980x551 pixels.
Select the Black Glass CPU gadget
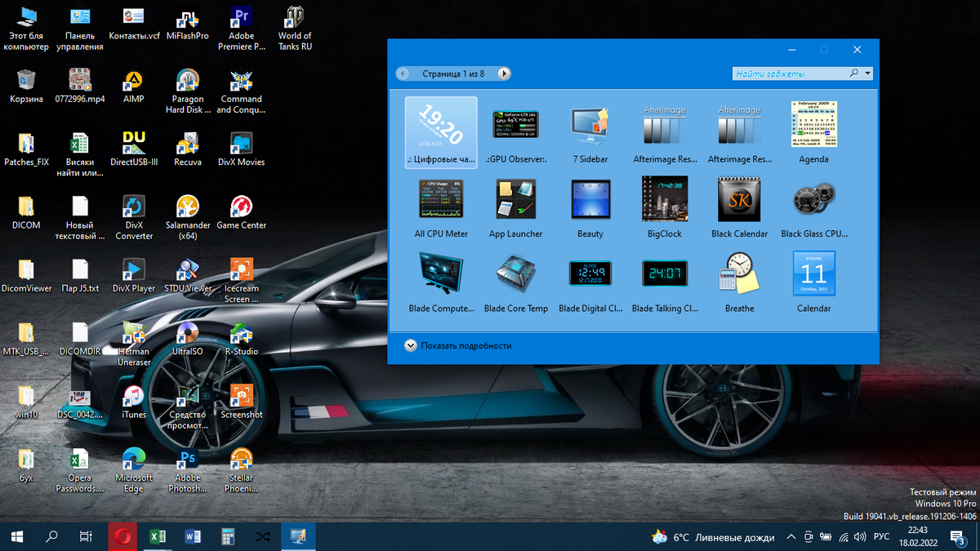pos(814,207)
